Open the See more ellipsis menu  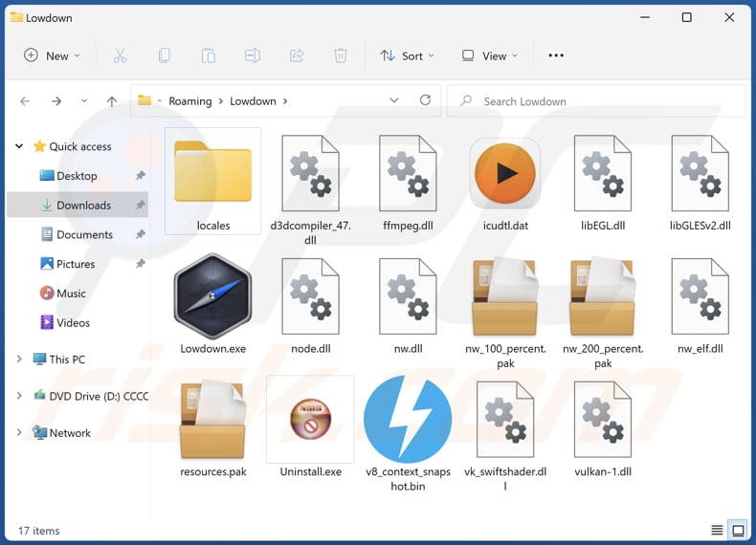tap(556, 55)
